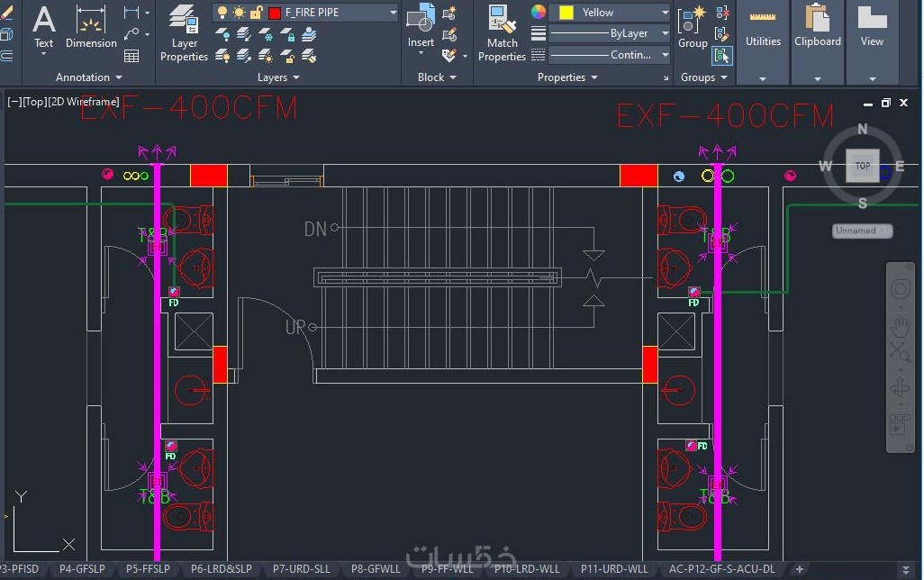Expand the Groups panel
This screenshot has width=924, height=580.
pyautogui.click(x=703, y=77)
